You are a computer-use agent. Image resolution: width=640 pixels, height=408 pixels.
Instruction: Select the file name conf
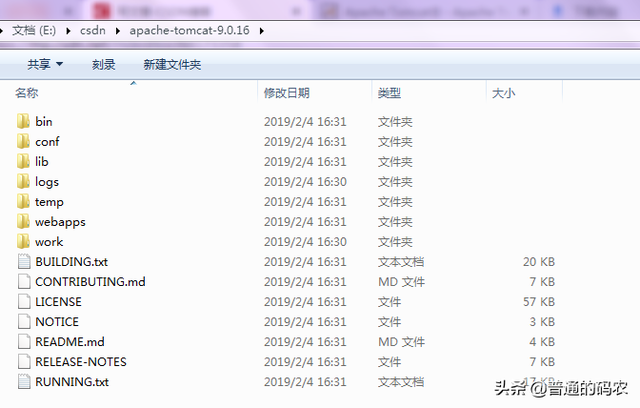pos(47,142)
